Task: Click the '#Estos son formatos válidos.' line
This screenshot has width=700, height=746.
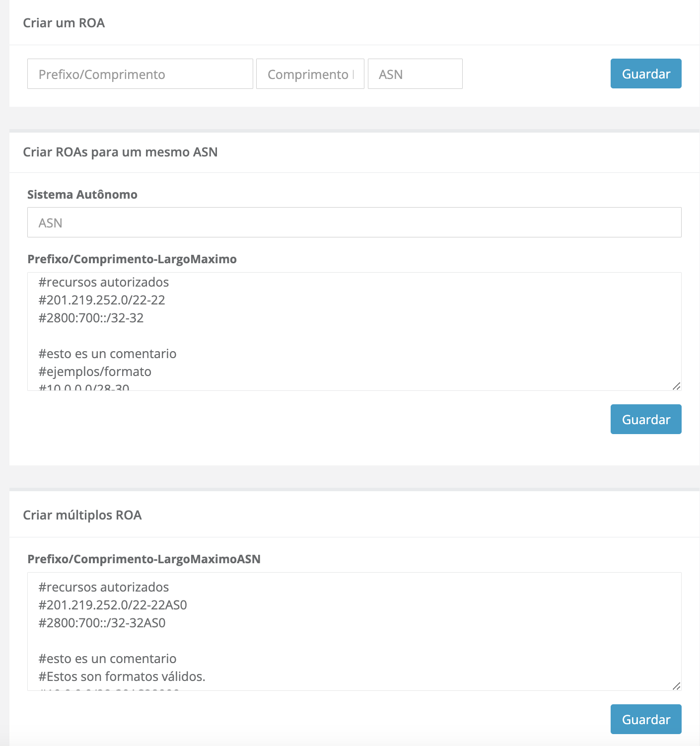Action: (122, 676)
